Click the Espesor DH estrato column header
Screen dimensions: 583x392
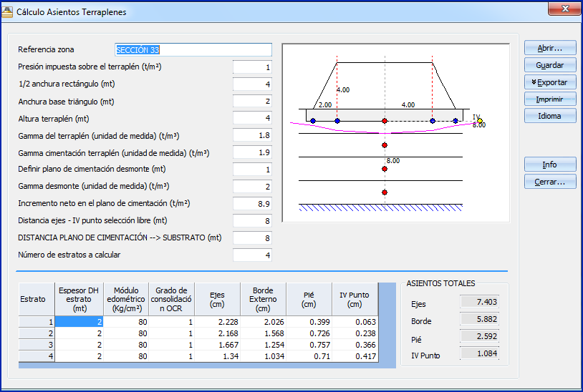(79, 299)
